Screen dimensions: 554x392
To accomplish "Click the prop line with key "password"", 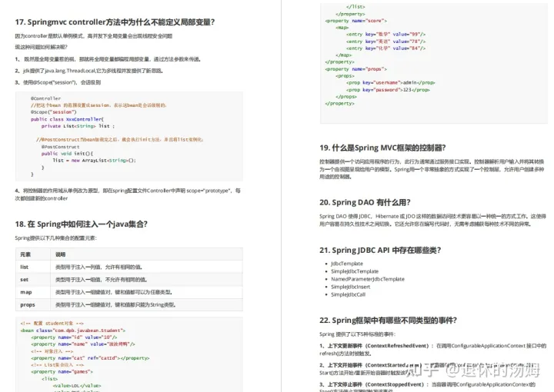I will pyautogui.click(x=388, y=90).
